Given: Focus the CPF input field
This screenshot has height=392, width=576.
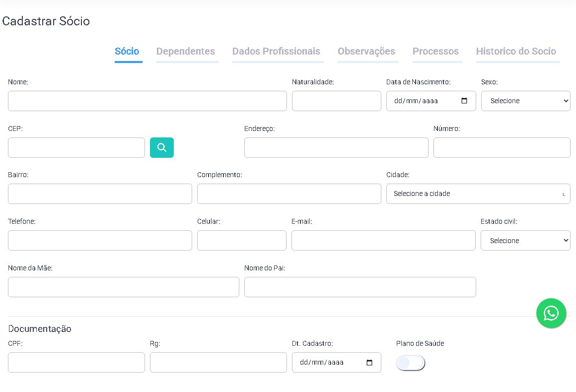Looking at the screenshot, I should [76, 363].
